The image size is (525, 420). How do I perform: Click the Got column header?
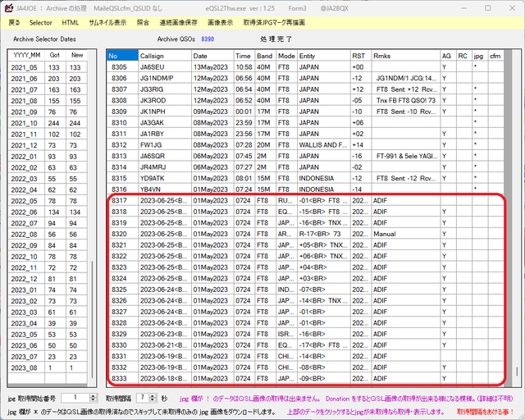(55, 55)
